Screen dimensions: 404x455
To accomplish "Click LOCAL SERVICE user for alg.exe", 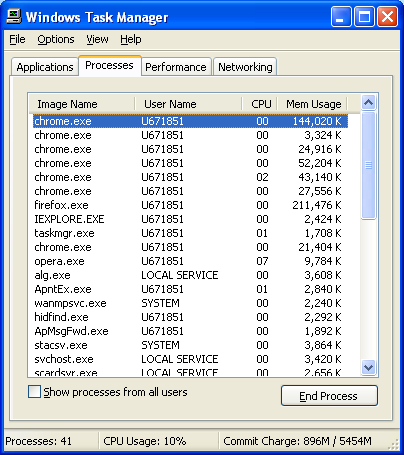I will coord(180,275).
